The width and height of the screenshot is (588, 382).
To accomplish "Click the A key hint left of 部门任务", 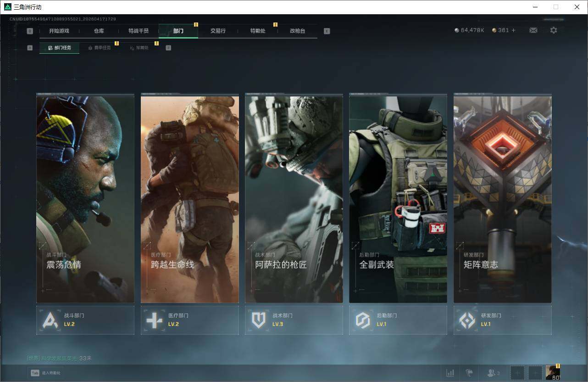I will click(x=30, y=48).
